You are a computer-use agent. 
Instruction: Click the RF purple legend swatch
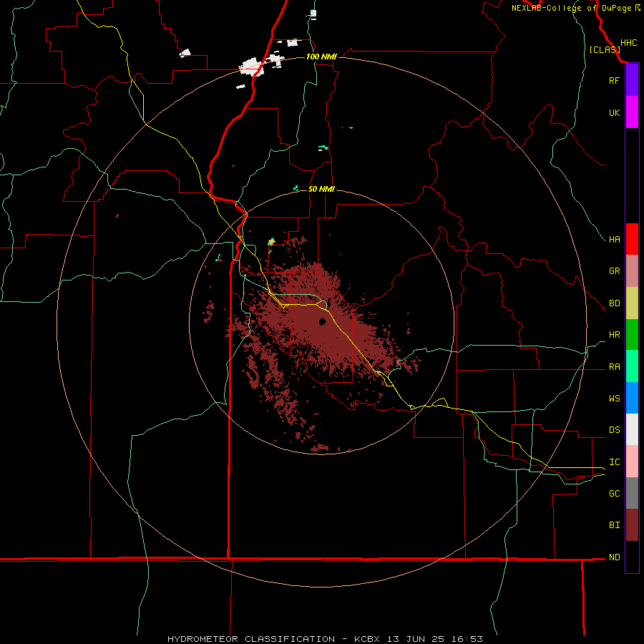coord(632,80)
